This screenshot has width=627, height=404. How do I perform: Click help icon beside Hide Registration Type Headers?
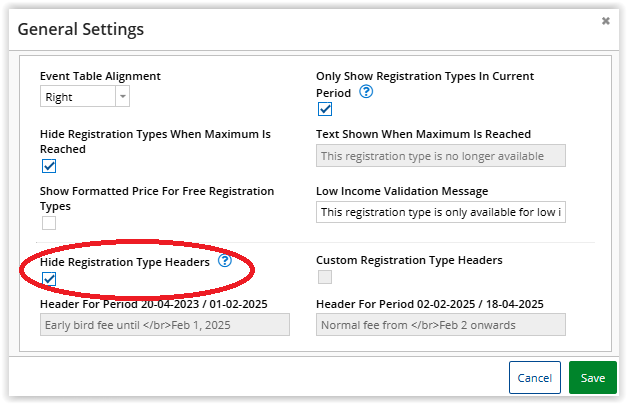point(225,261)
